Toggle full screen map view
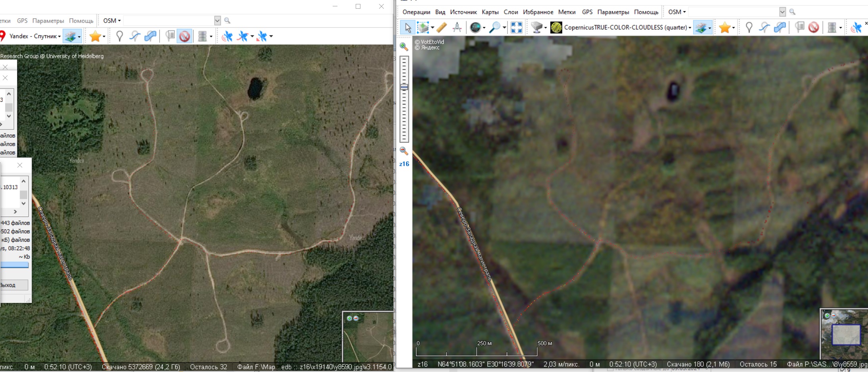Viewport: 868px width, 372px height. [x=516, y=27]
